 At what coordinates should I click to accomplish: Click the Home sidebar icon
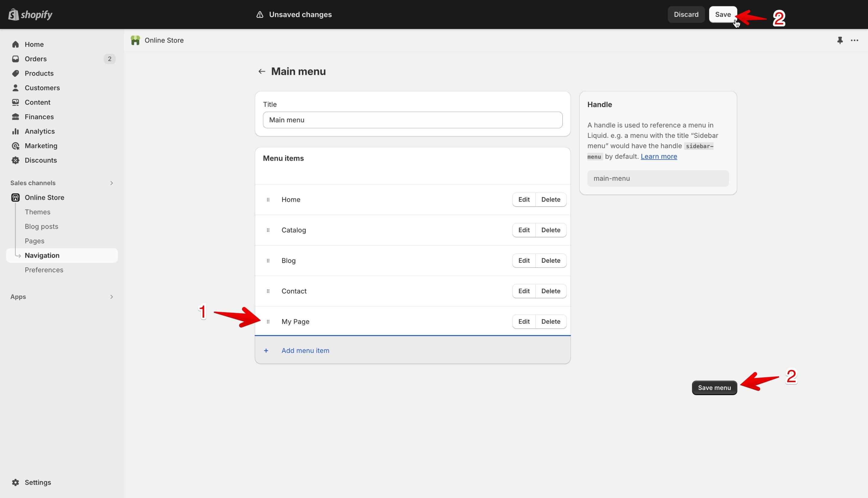point(15,44)
